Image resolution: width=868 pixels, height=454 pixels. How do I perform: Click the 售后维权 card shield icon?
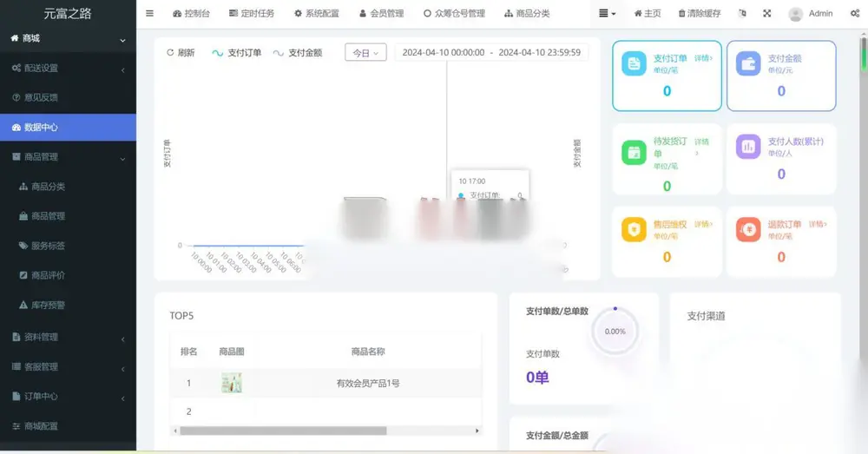[634, 229]
